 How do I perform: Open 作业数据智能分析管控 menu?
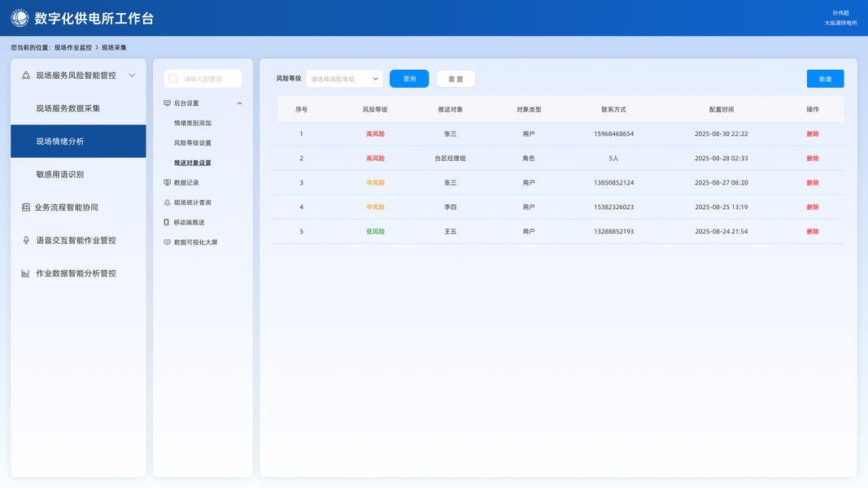coord(78,272)
